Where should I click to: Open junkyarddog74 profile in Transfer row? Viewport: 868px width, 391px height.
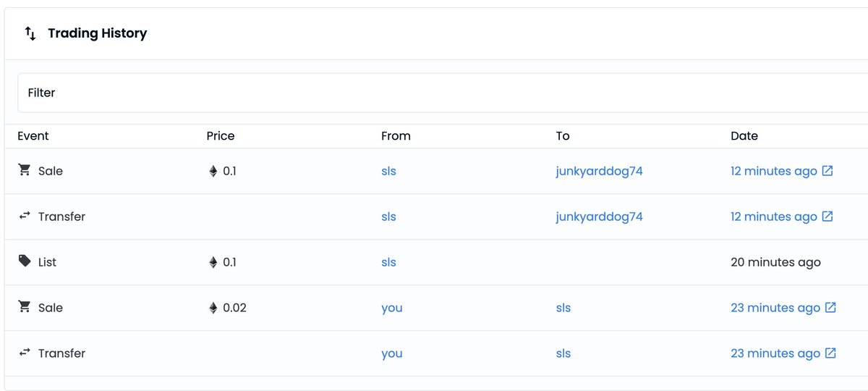[x=599, y=216]
